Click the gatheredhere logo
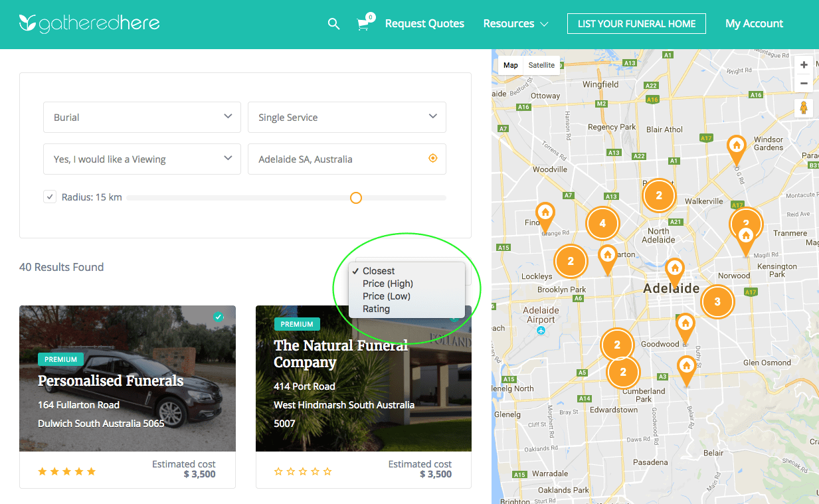This screenshot has width=819, height=504. click(x=89, y=24)
